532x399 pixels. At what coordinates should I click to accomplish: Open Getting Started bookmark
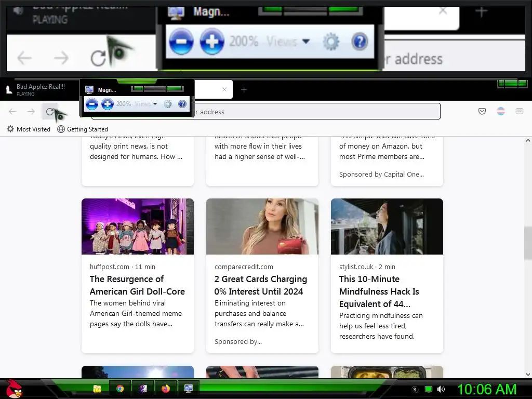point(83,129)
